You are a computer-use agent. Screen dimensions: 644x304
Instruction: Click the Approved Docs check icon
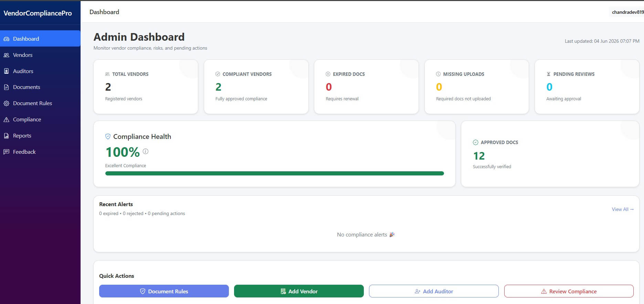pos(476,142)
